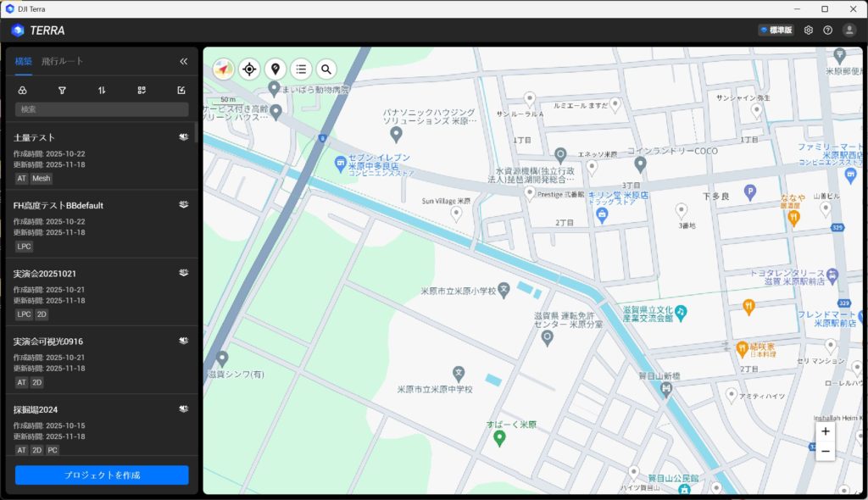
Task: Click the filter funnel icon in project panel
Action: pyautogui.click(x=62, y=91)
